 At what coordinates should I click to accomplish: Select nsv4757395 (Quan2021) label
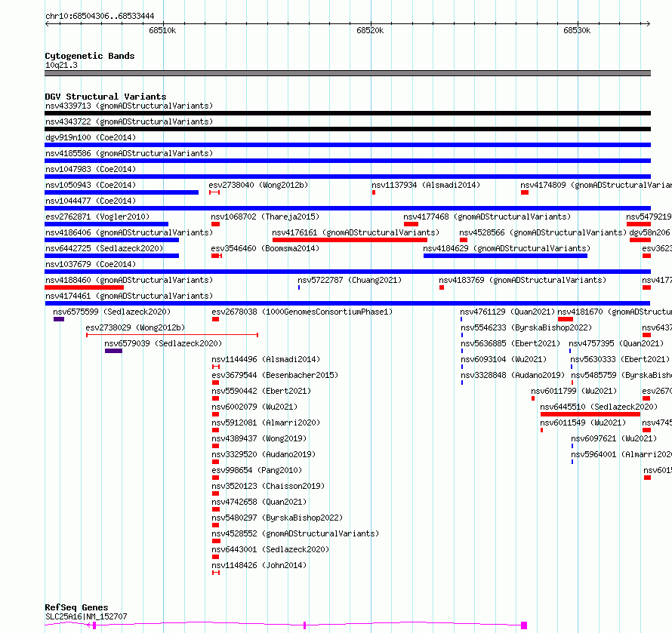(616, 343)
